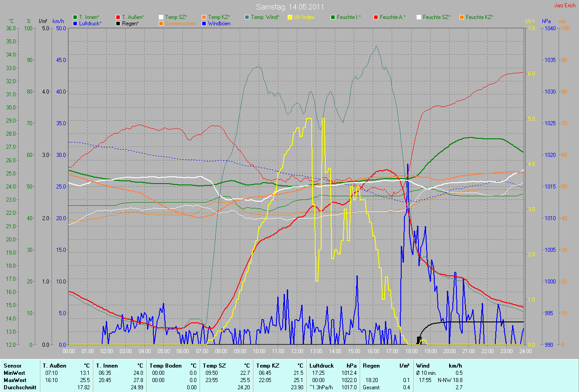Click the white swatch beside Feuchte SZ
This screenshot has width=579, height=392.
coord(419,17)
